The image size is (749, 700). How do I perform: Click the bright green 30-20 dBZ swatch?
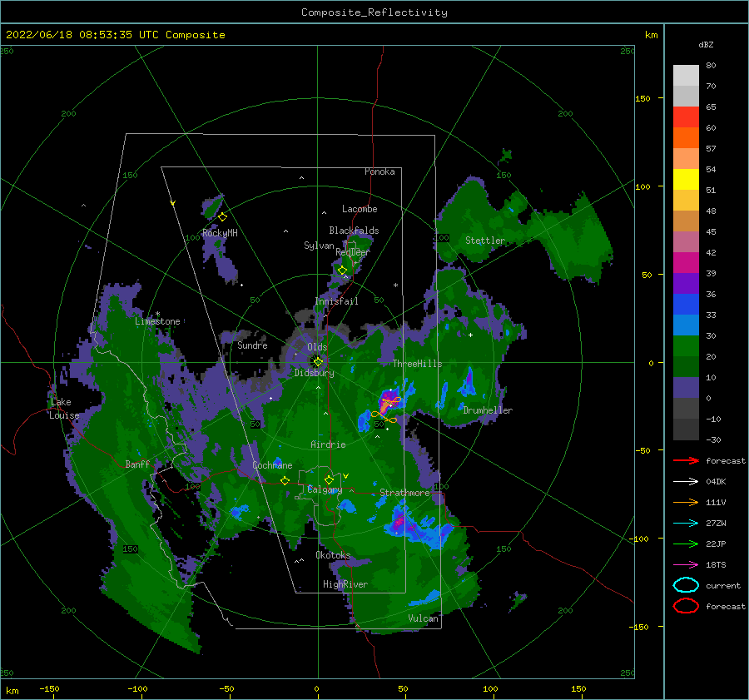(x=686, y=346)
